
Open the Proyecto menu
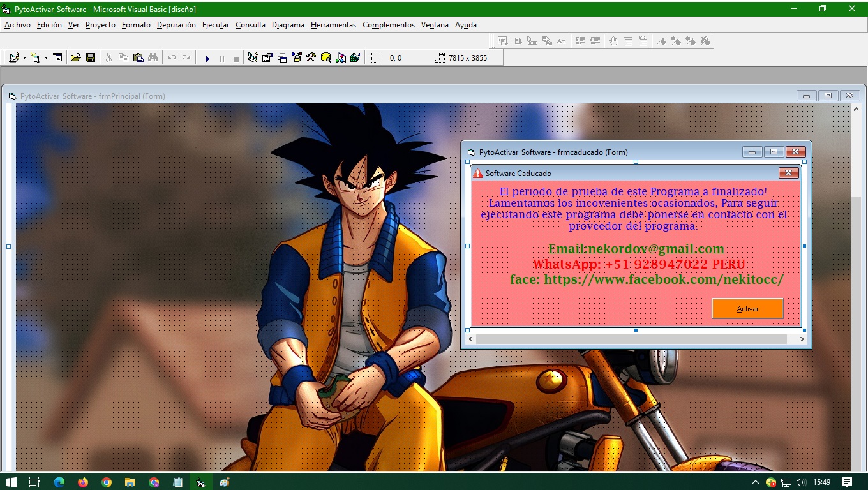[x=100, y=25]
